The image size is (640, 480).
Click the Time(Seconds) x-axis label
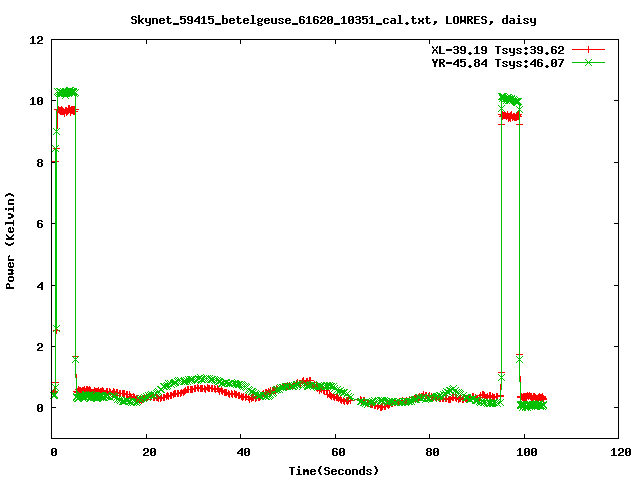[334, 471]
